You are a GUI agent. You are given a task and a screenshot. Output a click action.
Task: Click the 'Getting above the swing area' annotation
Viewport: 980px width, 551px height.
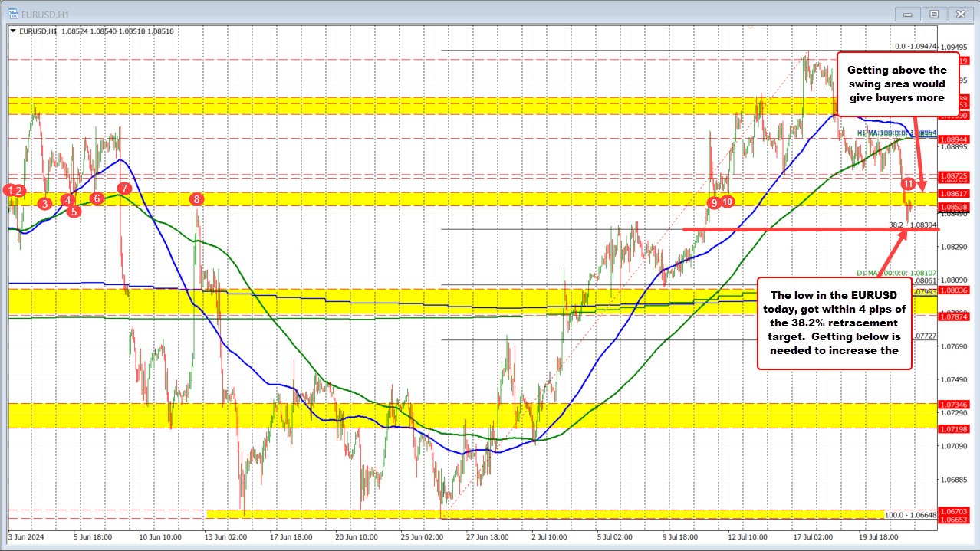pyautogui.click(x=896, y=83)
